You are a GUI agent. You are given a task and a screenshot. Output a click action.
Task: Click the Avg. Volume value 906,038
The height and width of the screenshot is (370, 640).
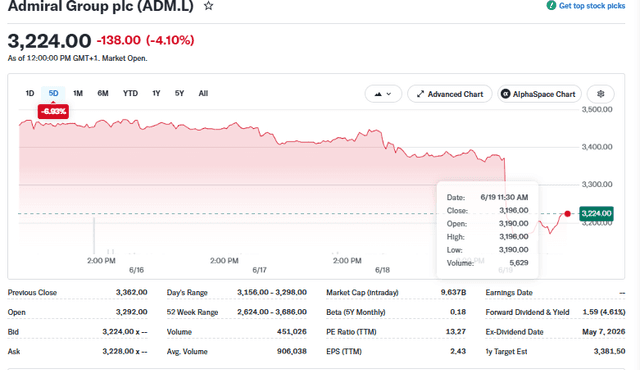click(292, 351)
